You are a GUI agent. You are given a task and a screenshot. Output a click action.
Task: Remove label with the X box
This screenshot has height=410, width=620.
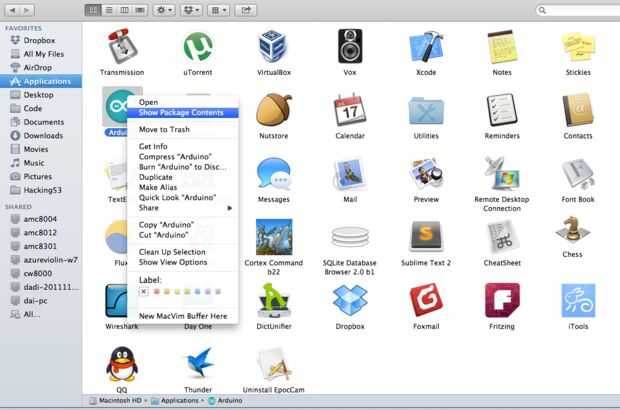[x=144, y=292]
